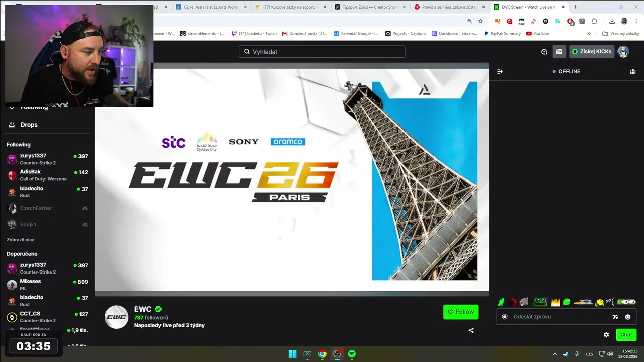Open the emoji picker in chat
The image size is (644, 362).
click(x=628, y=317)
